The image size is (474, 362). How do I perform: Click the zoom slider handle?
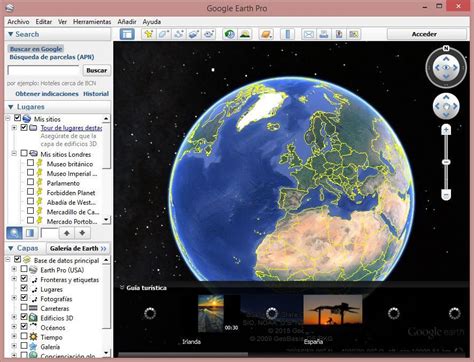pyautogui.click(x=446, y=162)
